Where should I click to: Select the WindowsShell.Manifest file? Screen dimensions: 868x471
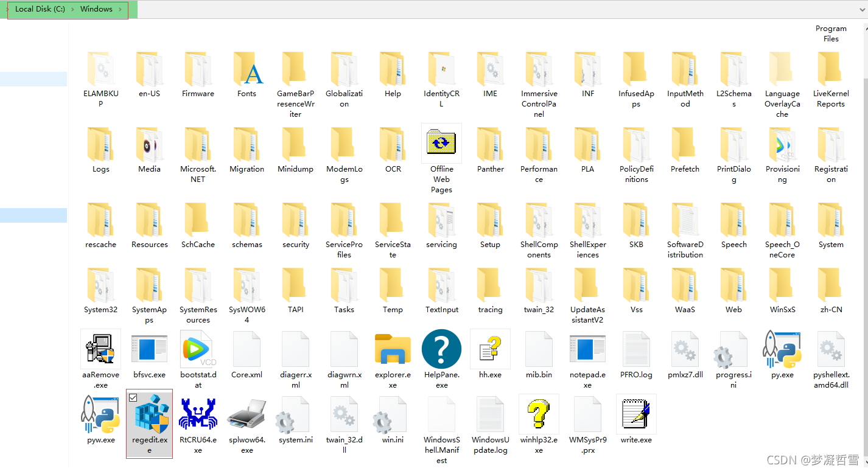[x=441, y=430]
